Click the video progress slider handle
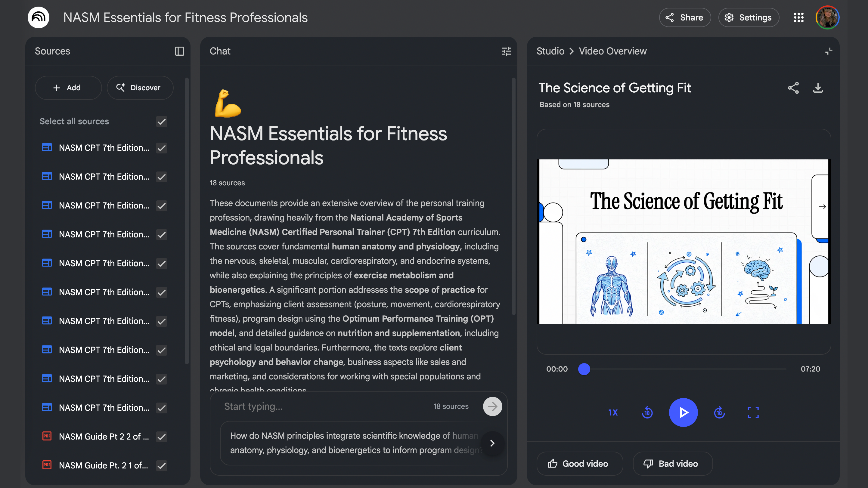This screenshot has width=868, height=488. (584, 369)
